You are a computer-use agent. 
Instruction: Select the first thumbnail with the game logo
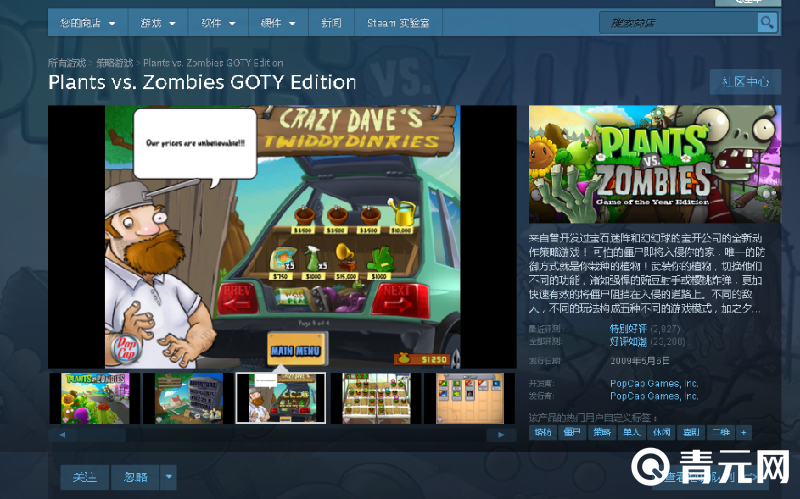(x=95, y=398)
